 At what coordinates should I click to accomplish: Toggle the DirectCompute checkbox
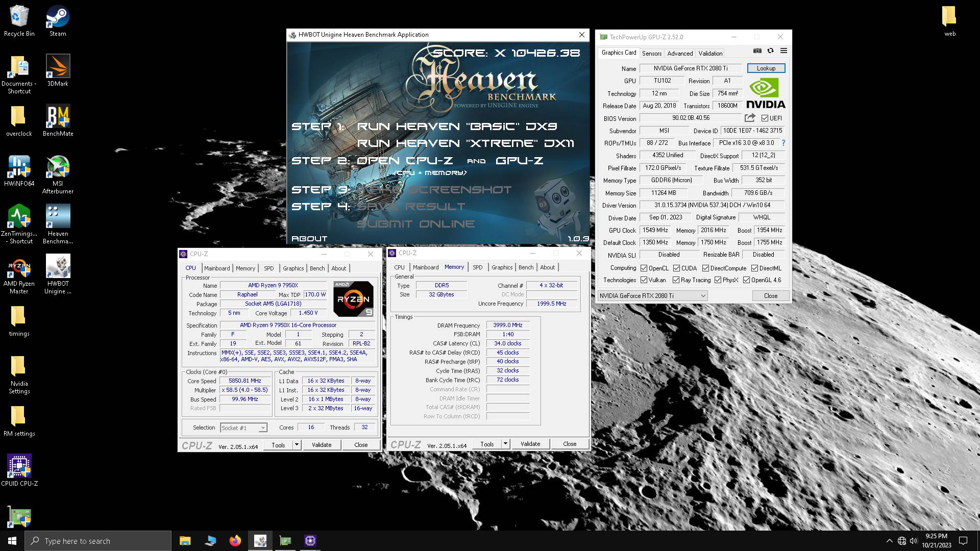(705, 268)
